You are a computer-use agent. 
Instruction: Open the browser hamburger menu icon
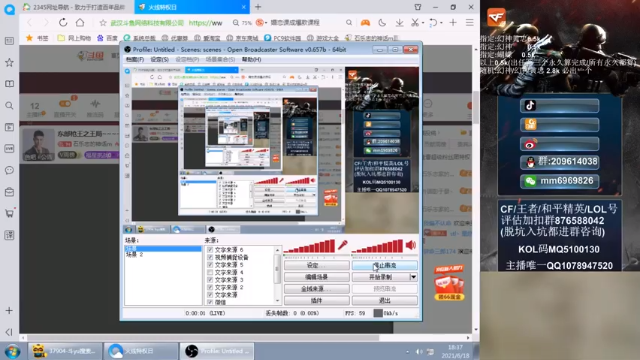470,22
